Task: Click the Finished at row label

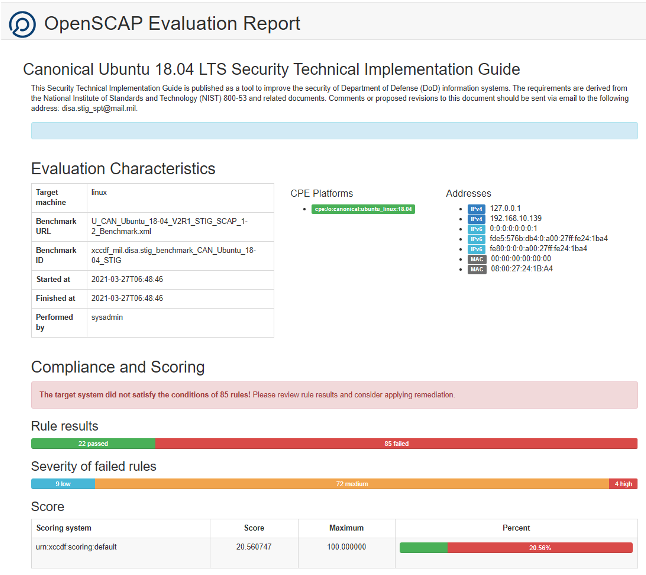Action: click(x=56, y=298)
